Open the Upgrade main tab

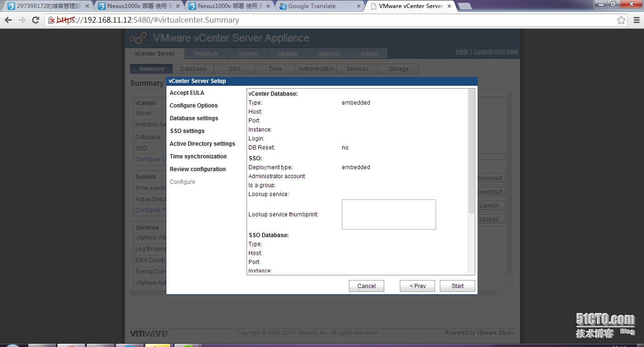[329, 53]
